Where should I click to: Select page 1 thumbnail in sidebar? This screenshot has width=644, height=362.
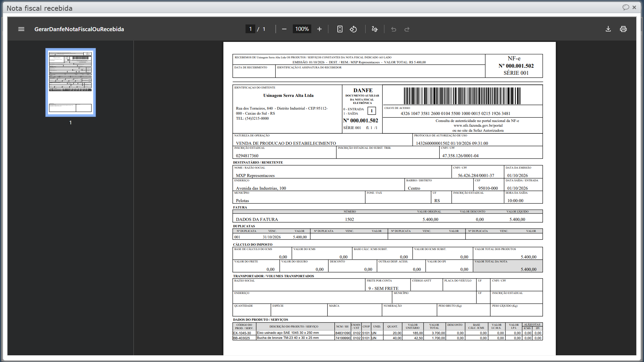70,82
